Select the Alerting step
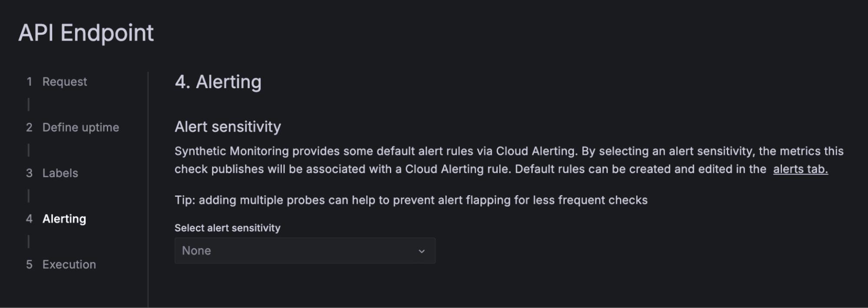The image size is (868, 308). (63, 219)
